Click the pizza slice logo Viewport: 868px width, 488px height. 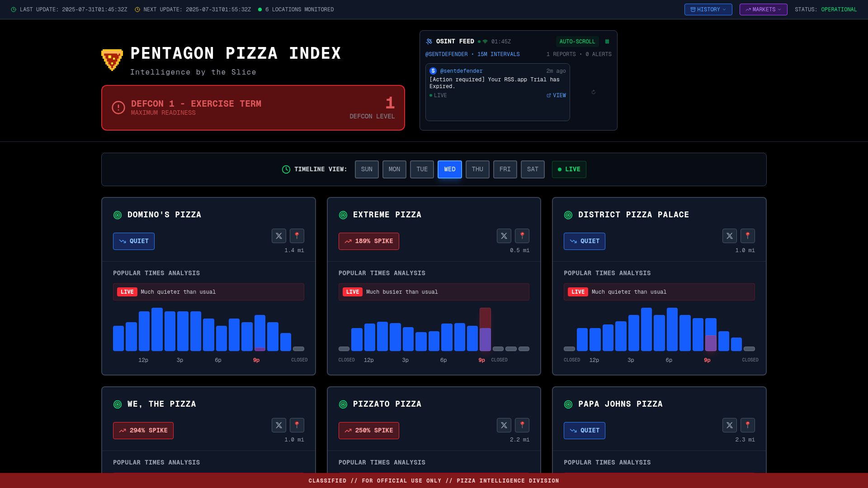112,60
